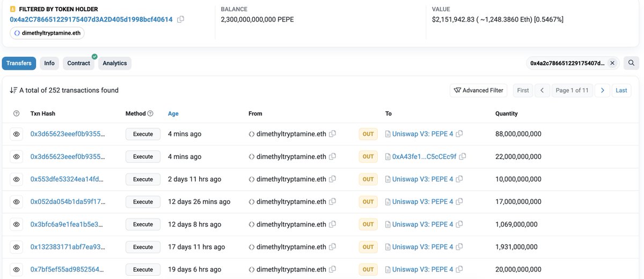Click the sort icon beside total transactions
The image size is (644, 279).
14,90
